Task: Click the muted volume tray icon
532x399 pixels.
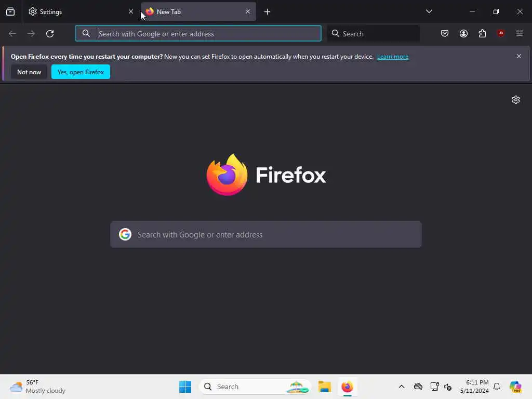Action: point(448,387)
